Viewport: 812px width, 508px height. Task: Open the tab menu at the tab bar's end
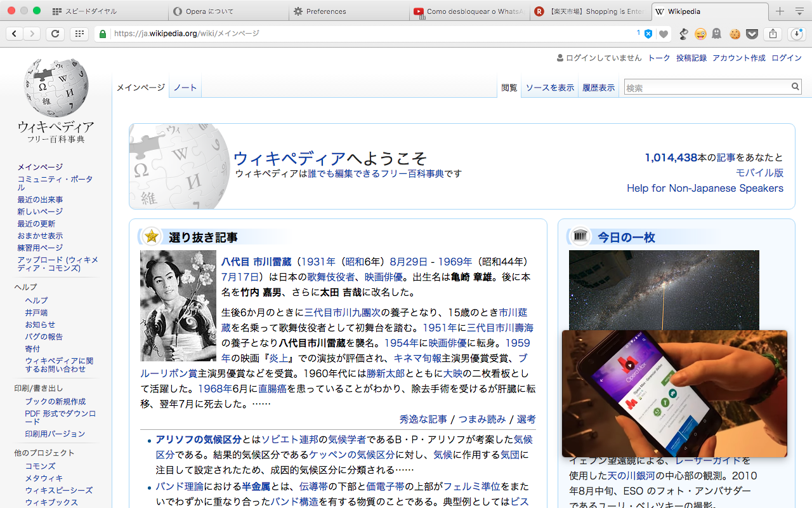799,11
